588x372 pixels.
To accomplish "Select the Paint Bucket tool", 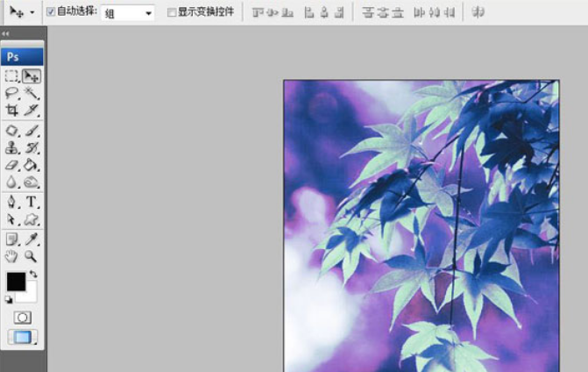I will (32, 165).
